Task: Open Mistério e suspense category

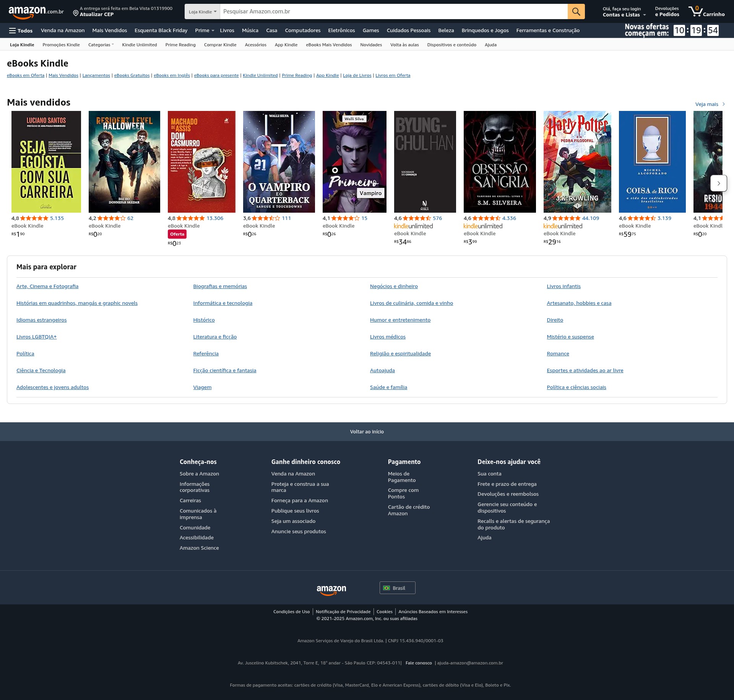Action: coord(570,337)
